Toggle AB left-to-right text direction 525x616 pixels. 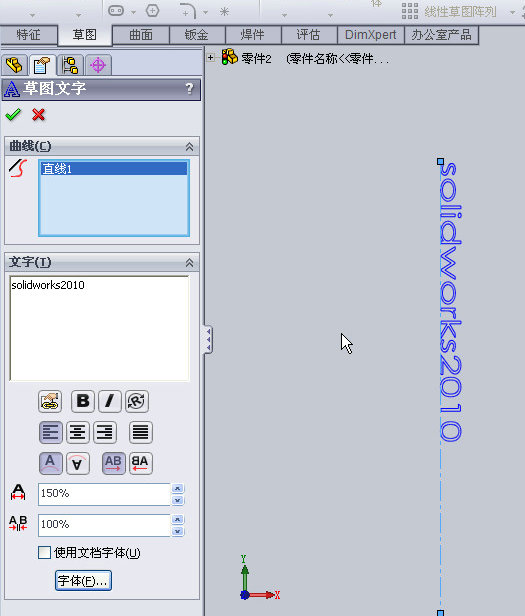(114, 464)
